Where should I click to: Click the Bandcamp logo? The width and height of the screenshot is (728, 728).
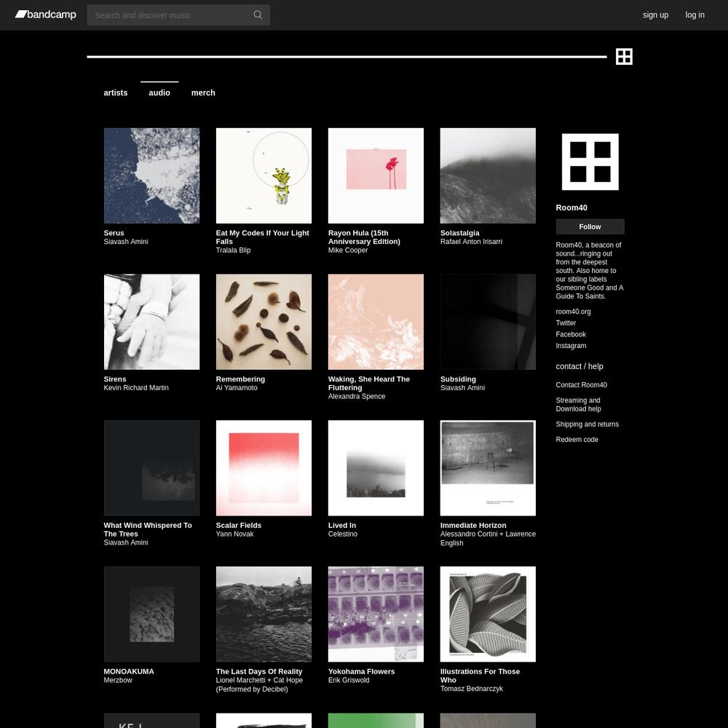[x=45, y=15]
